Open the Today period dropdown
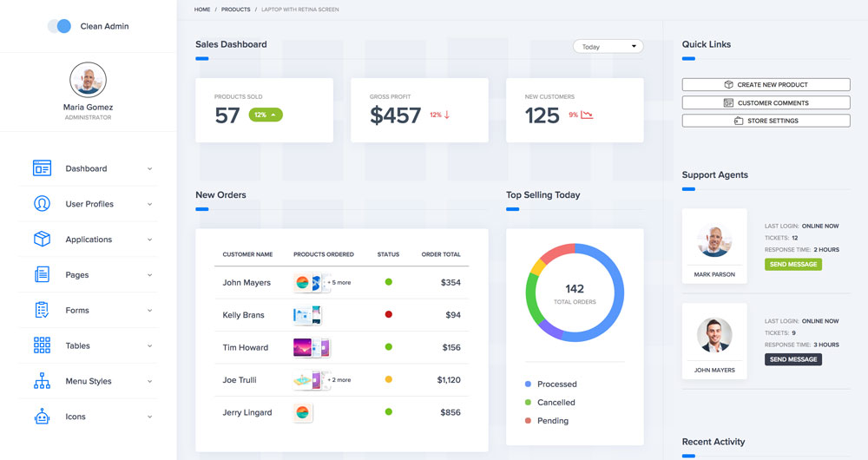 608,46
